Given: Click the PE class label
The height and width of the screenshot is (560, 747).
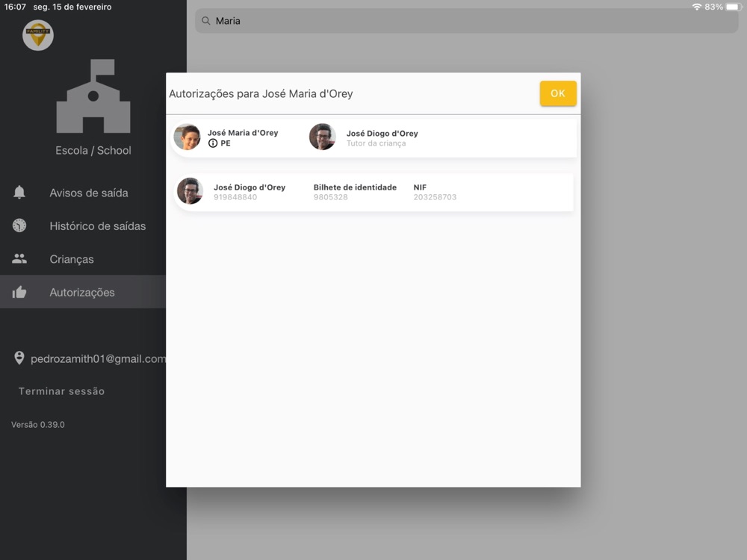Looking at the screenshot, I should pyautogui.click(x=226, y=143).
